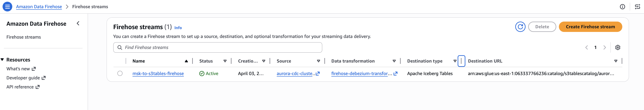Sort the Creation time column
The width and height of the screenshot is (644, 110).
click(264, 61)
